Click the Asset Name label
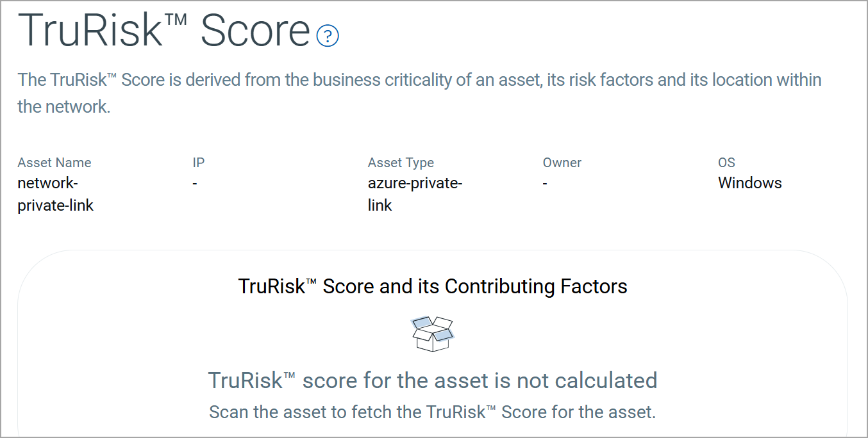This screenshot has width=868, height=438. pos(54,163)
